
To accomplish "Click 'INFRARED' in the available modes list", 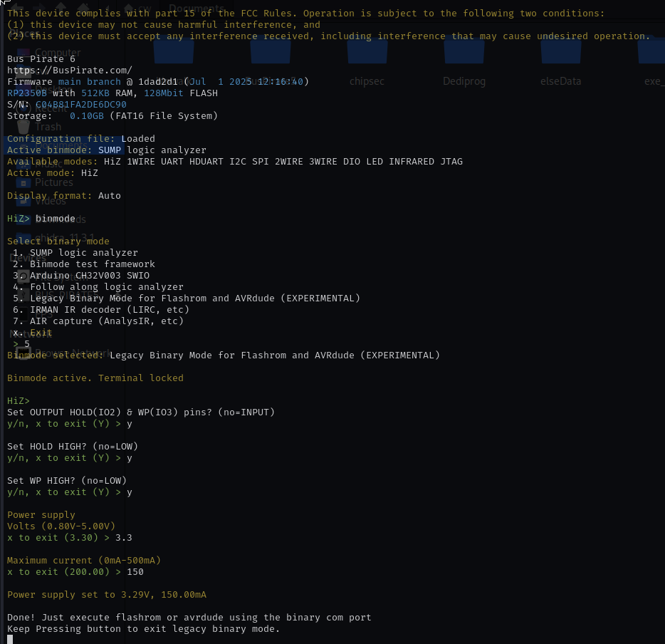I will [412, 162].
